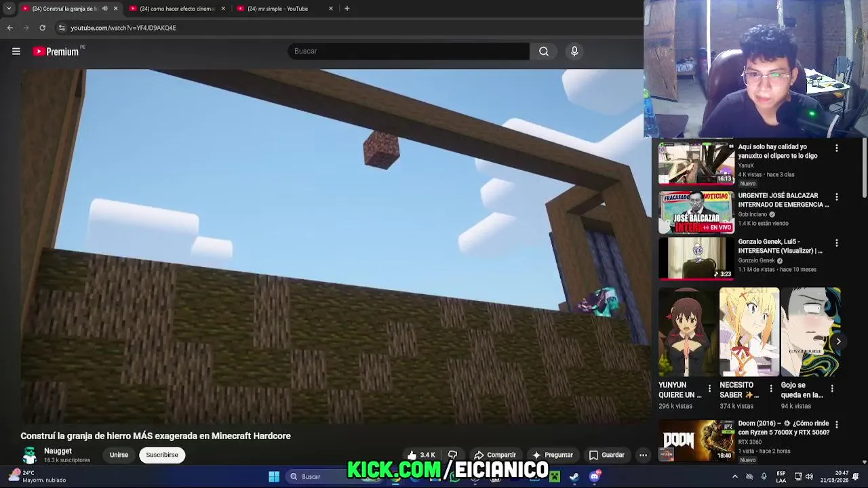The height and width of the screenshot is (488, 868).
Task: Dislike the video with thumbs down
Action: 453,455
